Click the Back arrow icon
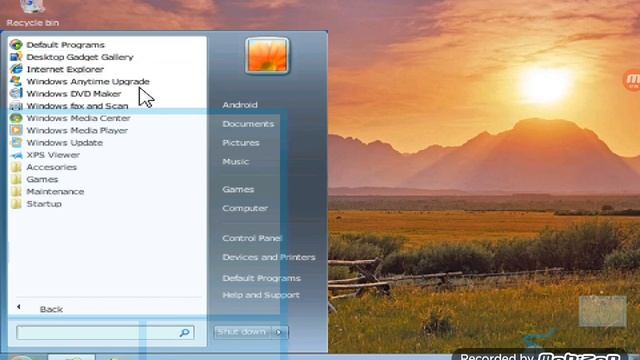The height and width of the screenshot is (360, 640). point(19,307)
